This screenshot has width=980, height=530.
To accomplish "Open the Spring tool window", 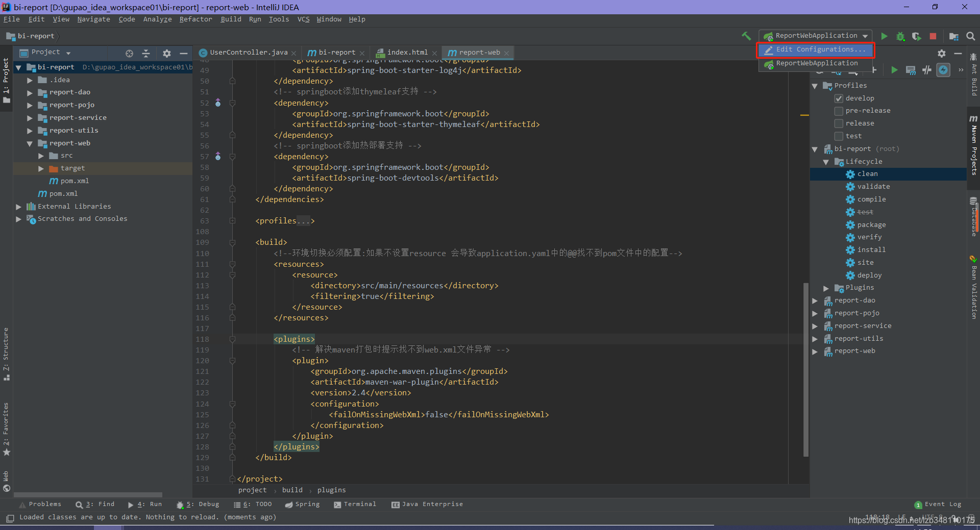I will point(302,504).
